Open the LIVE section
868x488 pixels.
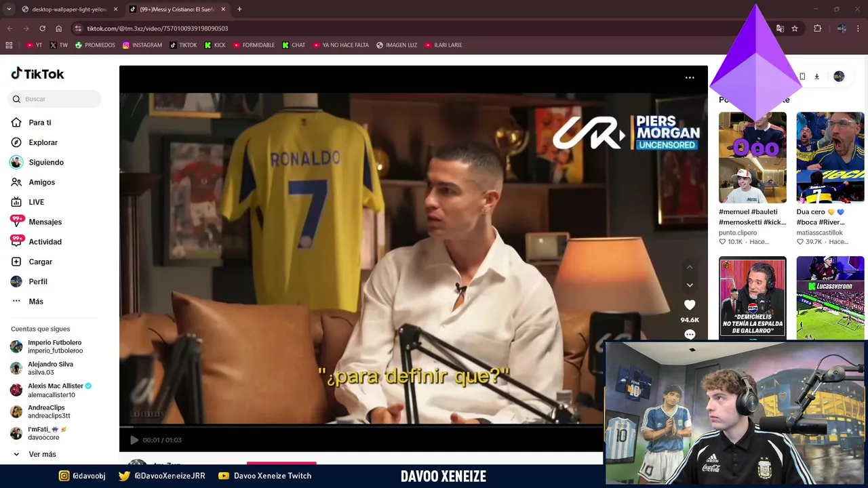tap(36, 202)
